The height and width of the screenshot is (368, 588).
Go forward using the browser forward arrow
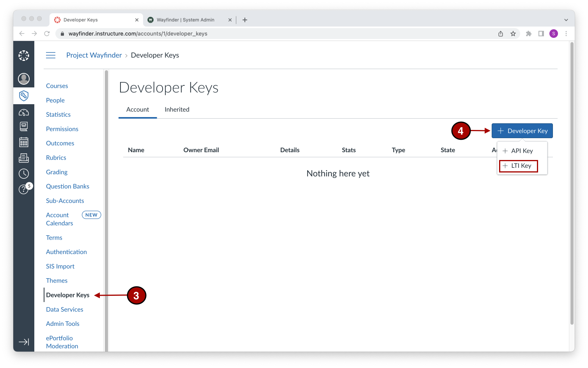[34, 34]
